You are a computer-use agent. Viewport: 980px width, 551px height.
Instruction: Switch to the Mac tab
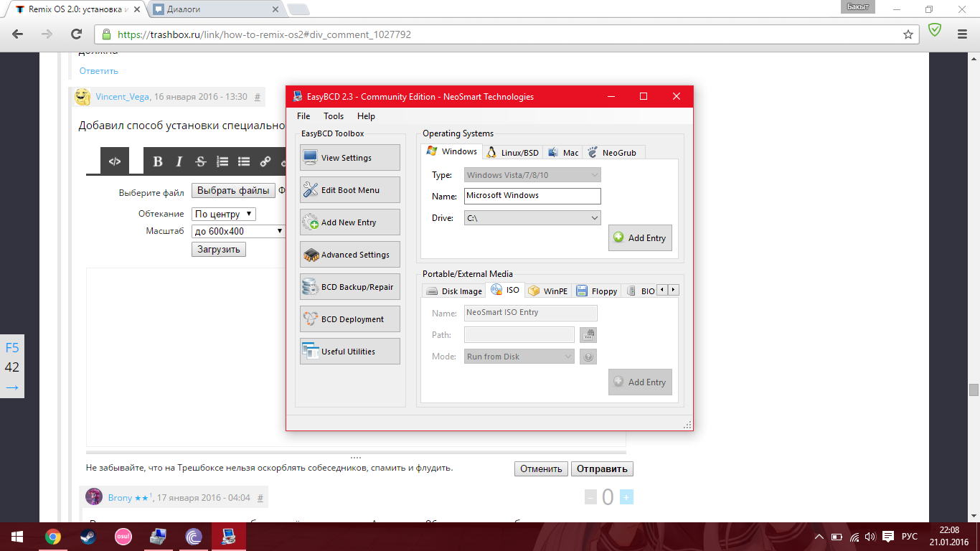[562, 152]
